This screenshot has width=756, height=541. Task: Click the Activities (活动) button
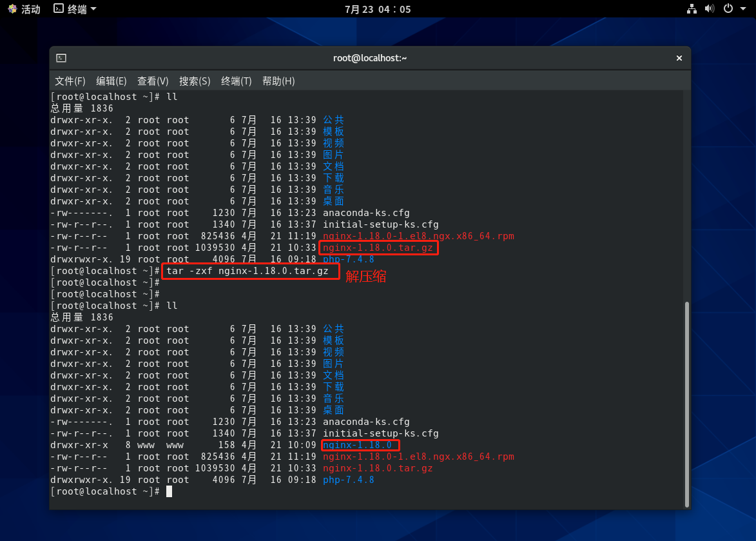[x=24, y=9]
